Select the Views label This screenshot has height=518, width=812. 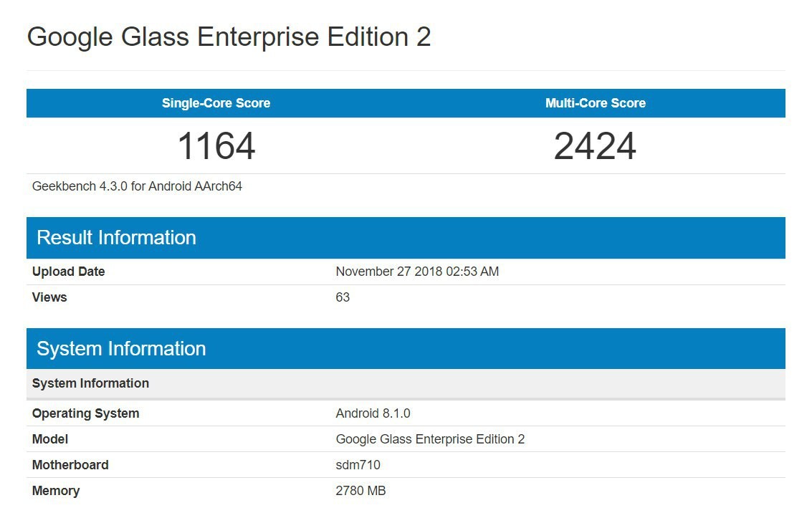[49, 297]
